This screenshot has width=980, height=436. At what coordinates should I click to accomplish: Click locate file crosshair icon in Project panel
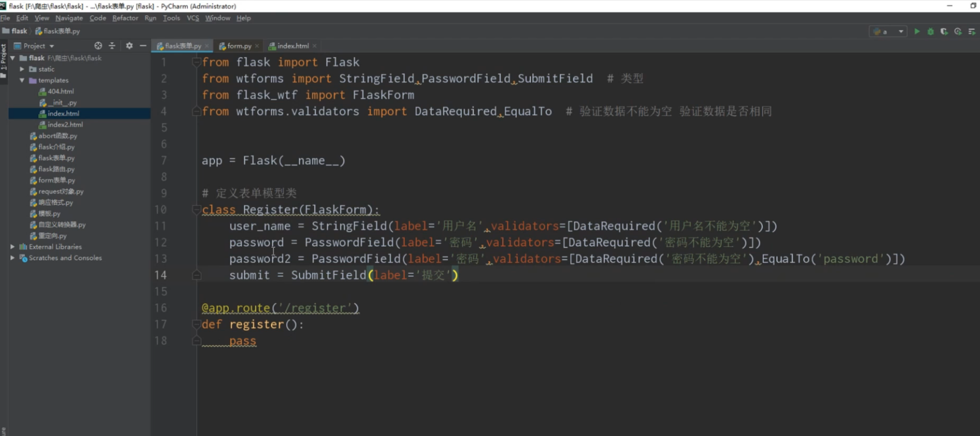[98, 46]
